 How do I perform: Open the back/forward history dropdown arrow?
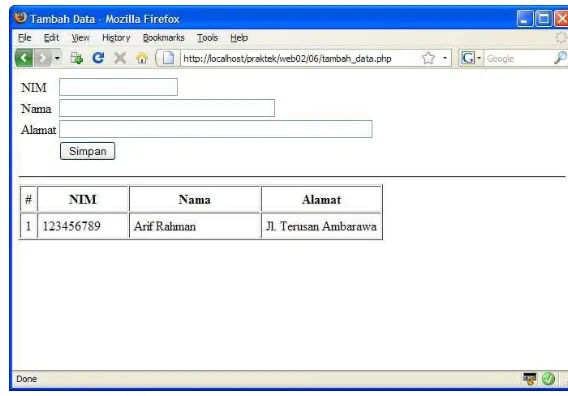click(57, 58)
